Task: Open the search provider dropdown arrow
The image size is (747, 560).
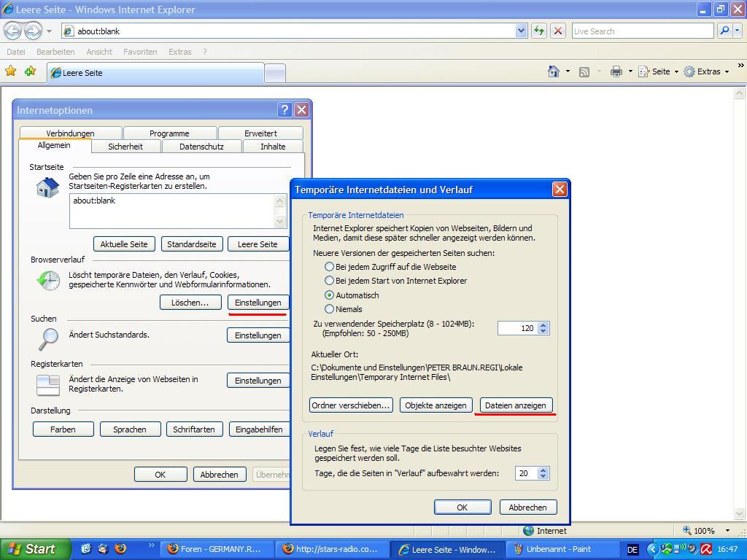Action: [x=738, y=31]
